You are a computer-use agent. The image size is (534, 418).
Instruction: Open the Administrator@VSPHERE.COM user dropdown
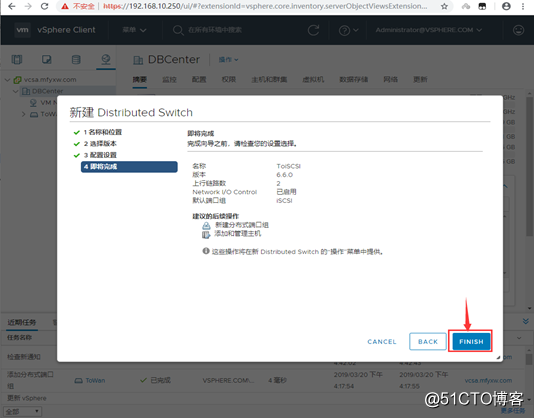coord(429,30)
